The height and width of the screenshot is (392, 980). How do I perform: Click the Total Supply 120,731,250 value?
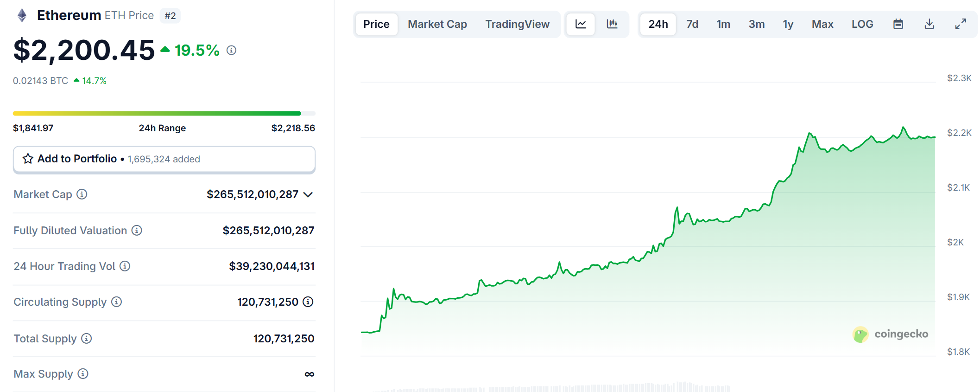coord(284,339)
